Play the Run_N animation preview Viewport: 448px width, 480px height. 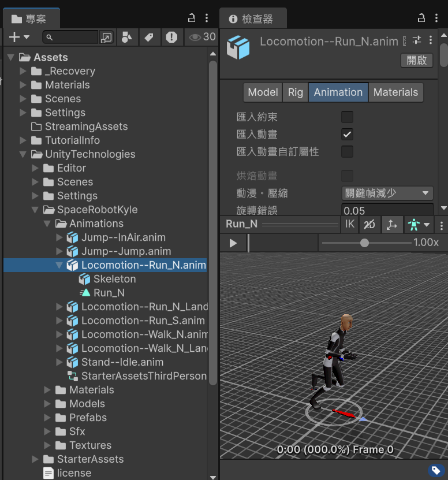[233, 243]
